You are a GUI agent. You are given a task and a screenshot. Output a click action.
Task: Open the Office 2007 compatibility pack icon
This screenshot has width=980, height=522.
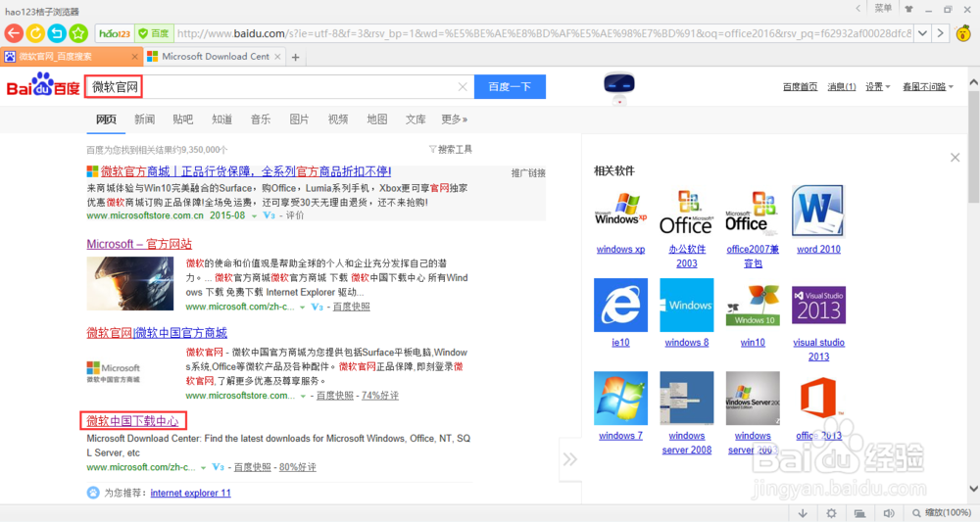pyautogui.click(x=753, y=211)
